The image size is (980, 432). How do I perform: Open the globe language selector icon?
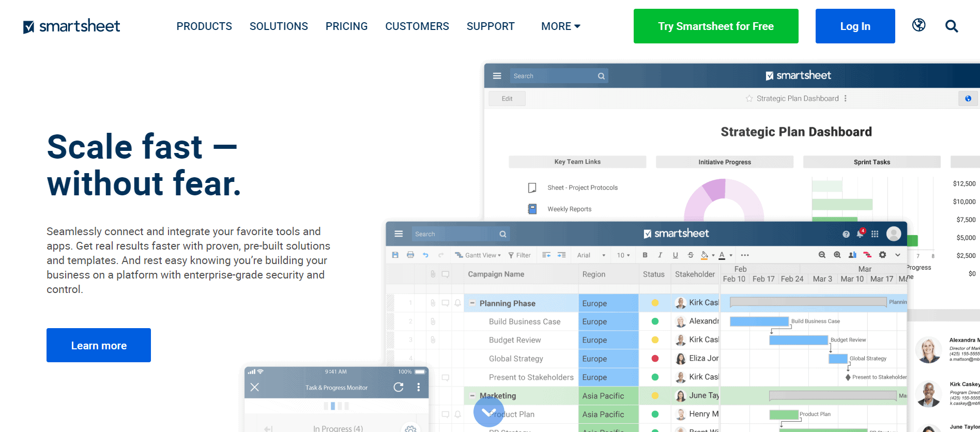(x=918, y=25)
